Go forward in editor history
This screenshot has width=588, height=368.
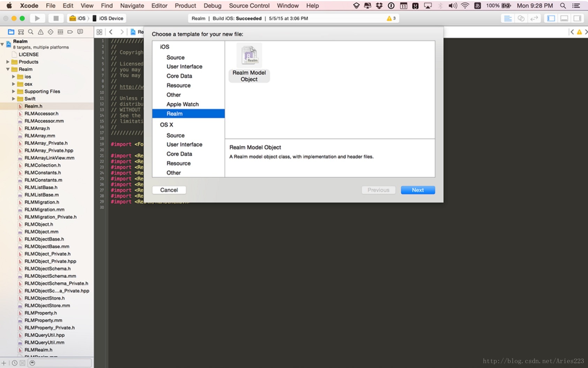[122, 32]
